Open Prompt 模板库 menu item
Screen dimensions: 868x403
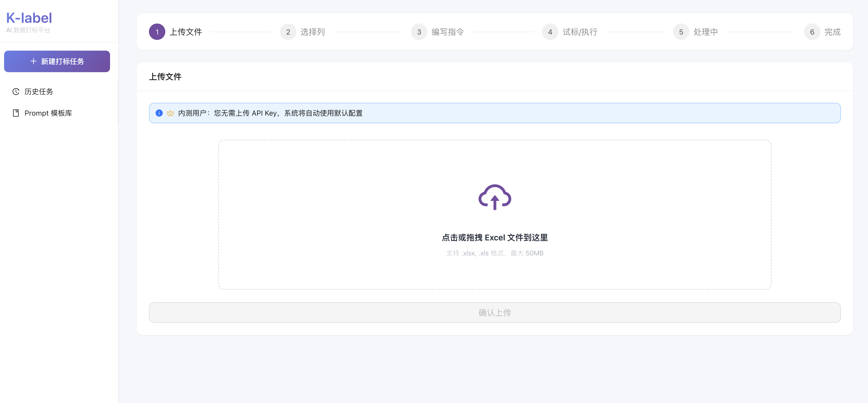(x=48, y=113)
